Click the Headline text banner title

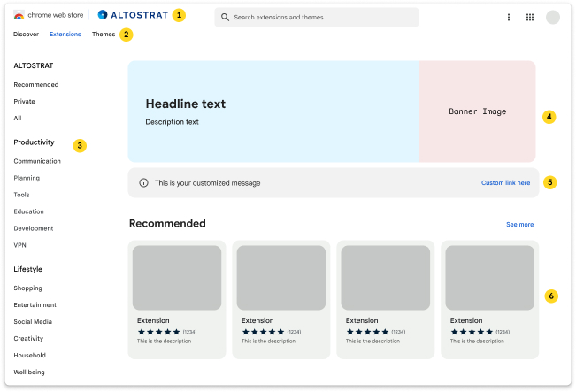186,104
